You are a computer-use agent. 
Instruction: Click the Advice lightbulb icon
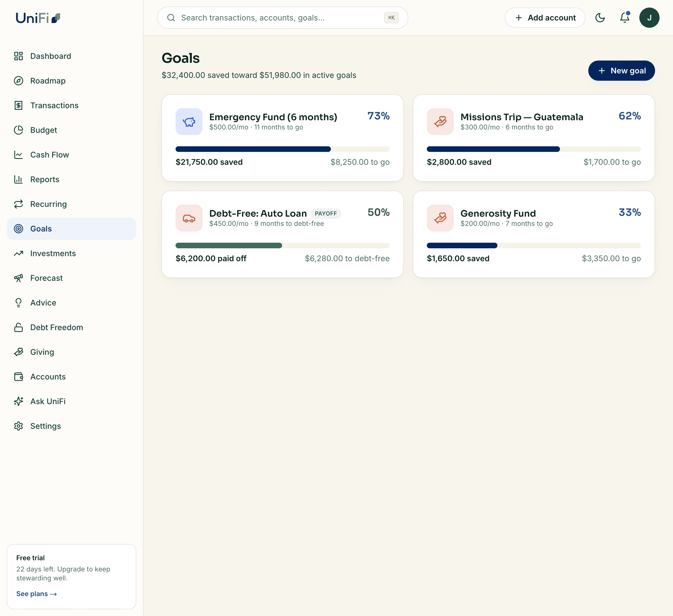[x=18, y=303]
